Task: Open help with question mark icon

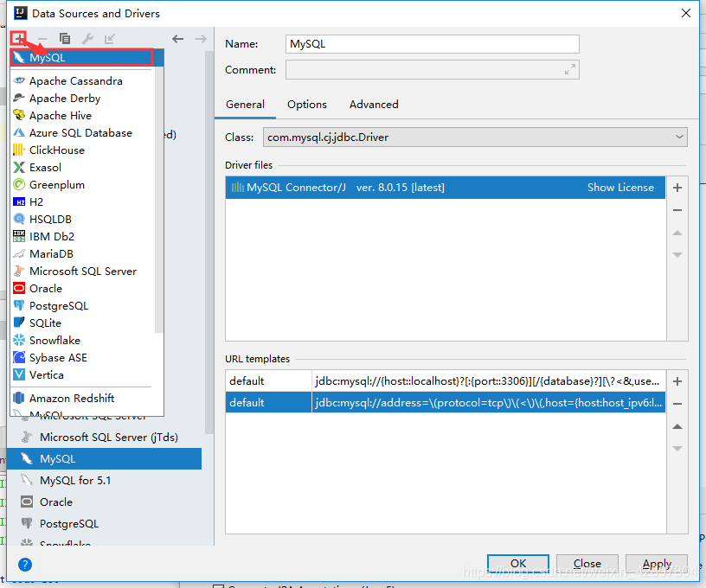Action: click(25, 565)
